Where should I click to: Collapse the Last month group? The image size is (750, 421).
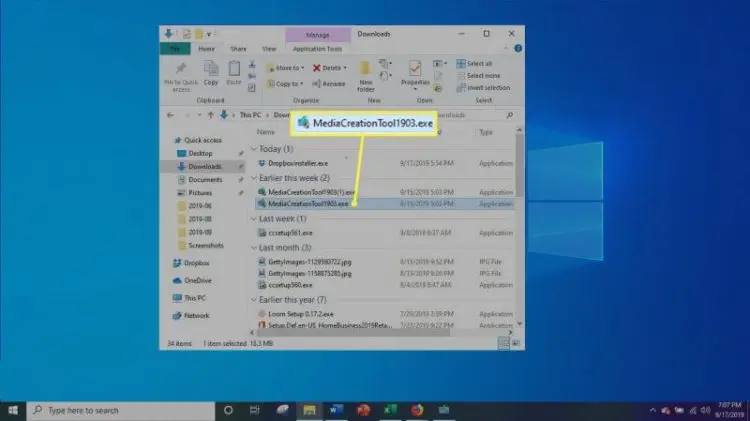point(254,248)
